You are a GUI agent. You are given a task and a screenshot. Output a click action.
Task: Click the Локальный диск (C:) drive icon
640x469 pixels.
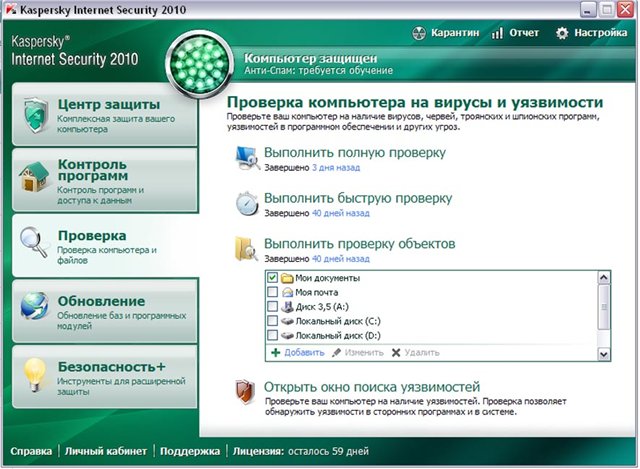[287, 321]
